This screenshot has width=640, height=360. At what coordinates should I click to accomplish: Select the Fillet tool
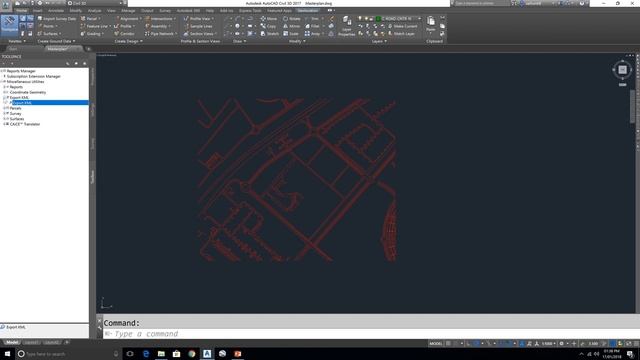point(313,26)
